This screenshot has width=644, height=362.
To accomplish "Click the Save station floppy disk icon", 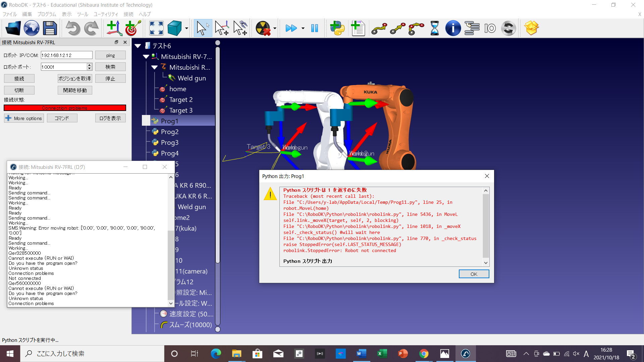I will click(50, 28).
